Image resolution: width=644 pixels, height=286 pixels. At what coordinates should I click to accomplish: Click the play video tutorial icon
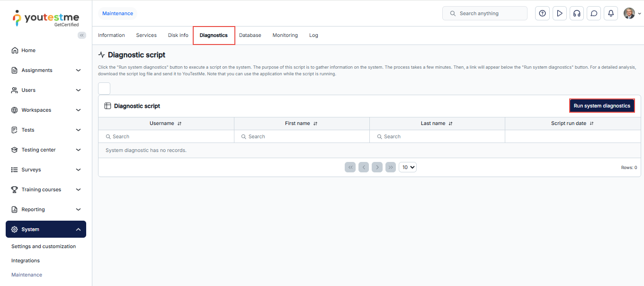(x=560, y=13)
